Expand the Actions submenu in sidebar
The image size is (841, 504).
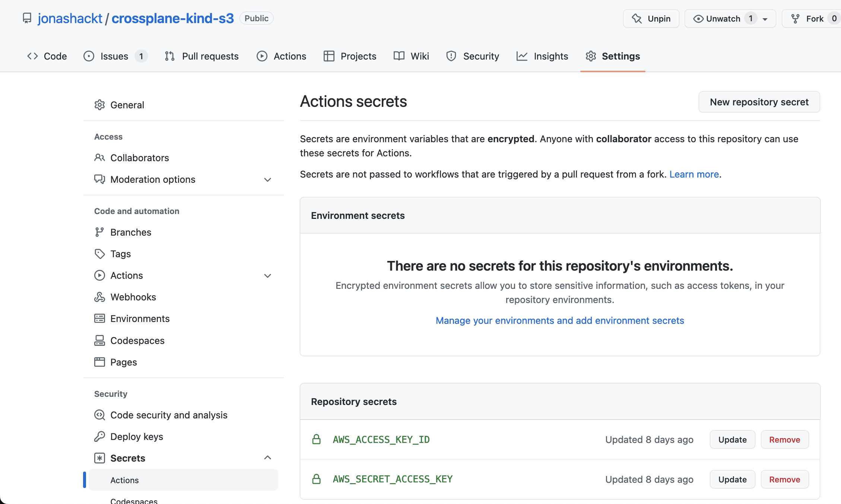pyautogui.click(x=268, y=275)
